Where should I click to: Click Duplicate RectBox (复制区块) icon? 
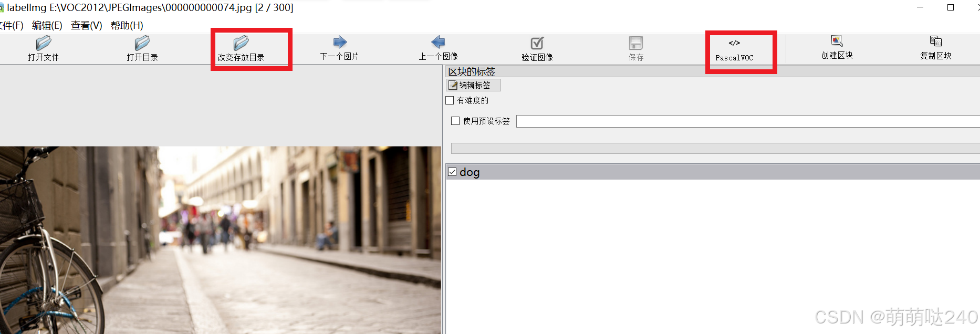(935, 41)
